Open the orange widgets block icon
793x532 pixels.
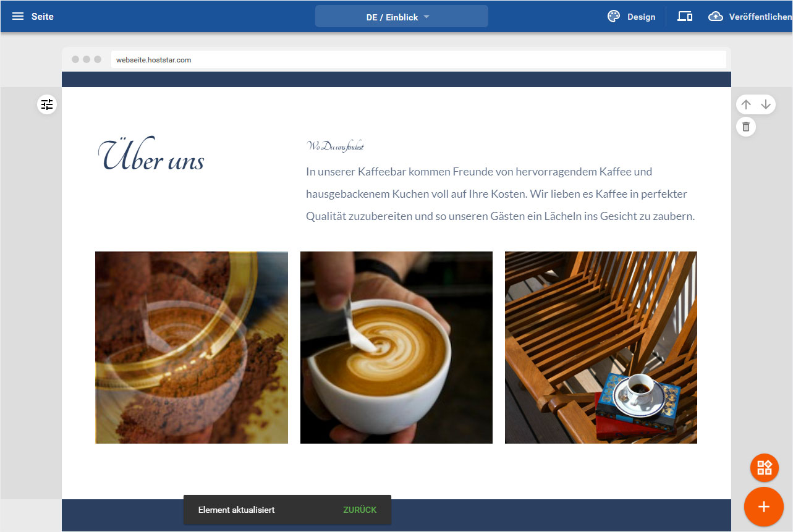765,467
